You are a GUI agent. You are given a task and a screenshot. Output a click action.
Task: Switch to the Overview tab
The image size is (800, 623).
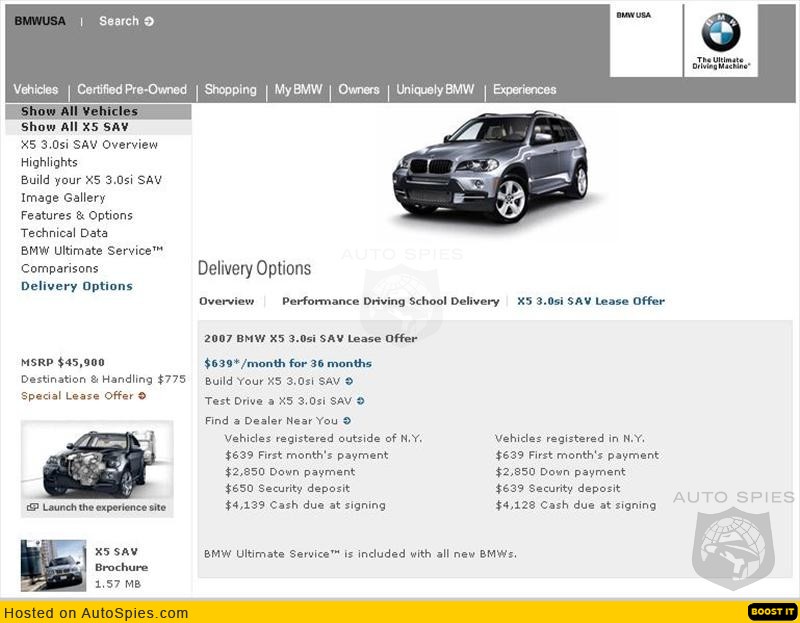pyautogui.click(x=227, y=301)
